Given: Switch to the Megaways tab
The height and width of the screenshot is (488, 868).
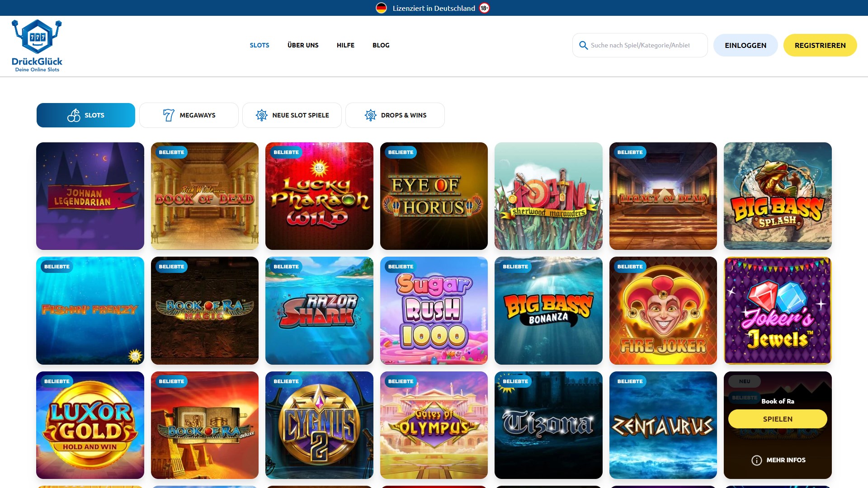Looking at the screenshot, I should [x=189, y=115].
